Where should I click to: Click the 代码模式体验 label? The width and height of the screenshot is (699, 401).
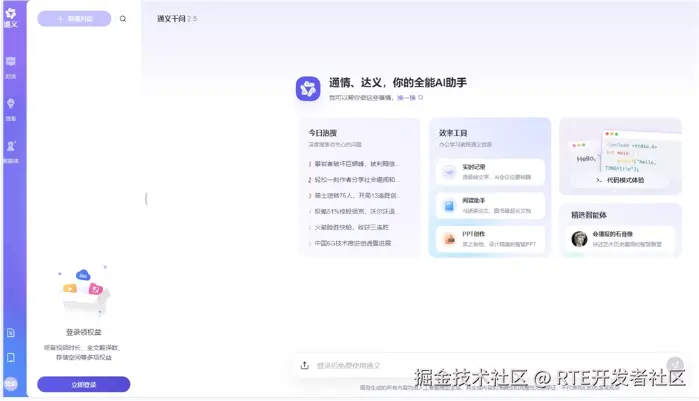(625, 180)
